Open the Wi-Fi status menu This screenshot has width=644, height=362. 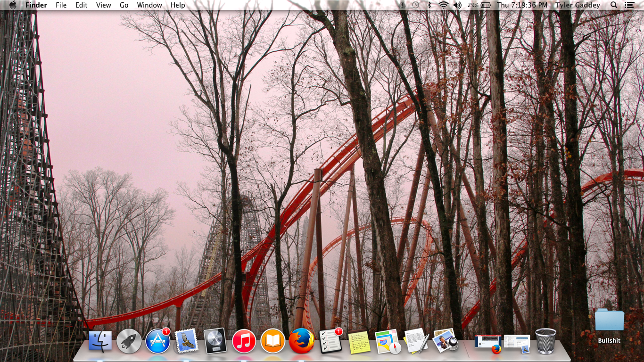tap(443, 5)
